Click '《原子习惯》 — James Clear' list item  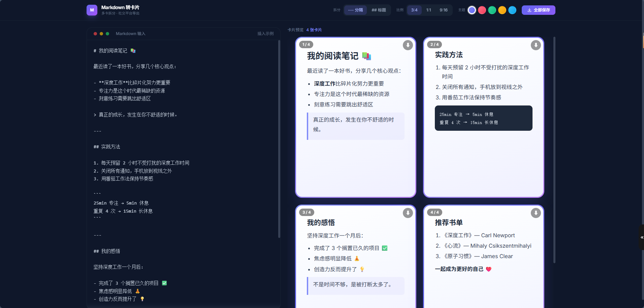point(477,256)
